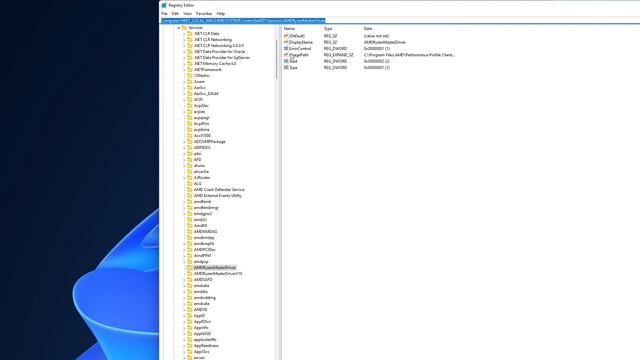Open the Favorites menu

pos(204,13)
